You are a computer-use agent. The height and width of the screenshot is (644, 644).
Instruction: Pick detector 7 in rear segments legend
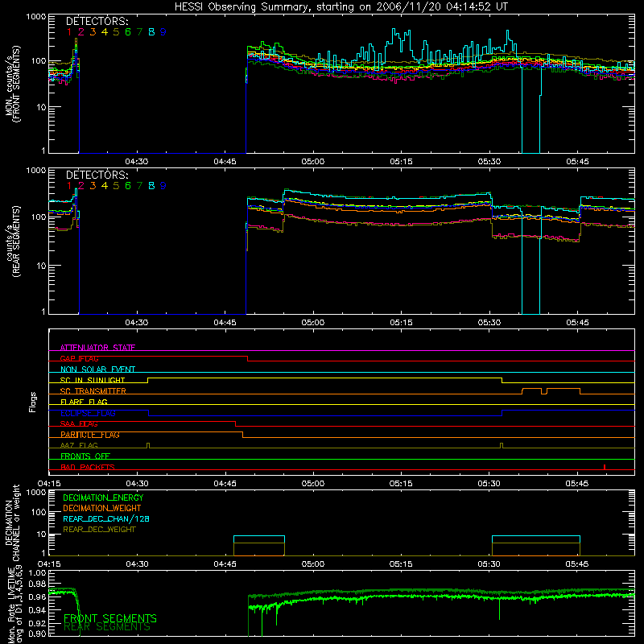(x=139, y=186)
